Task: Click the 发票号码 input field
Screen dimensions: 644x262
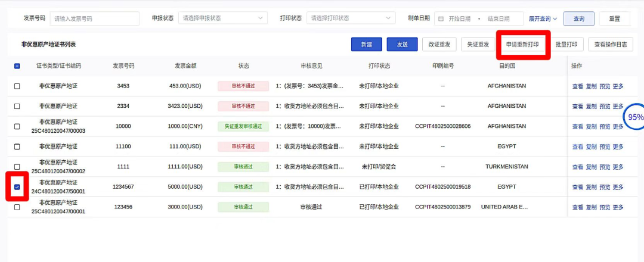Action: [x=95, y=18]
